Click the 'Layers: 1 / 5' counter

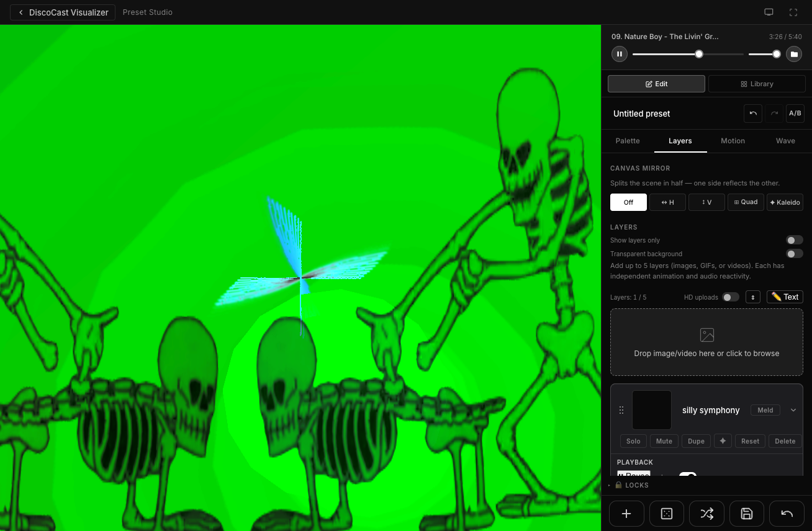pos(628,297)
